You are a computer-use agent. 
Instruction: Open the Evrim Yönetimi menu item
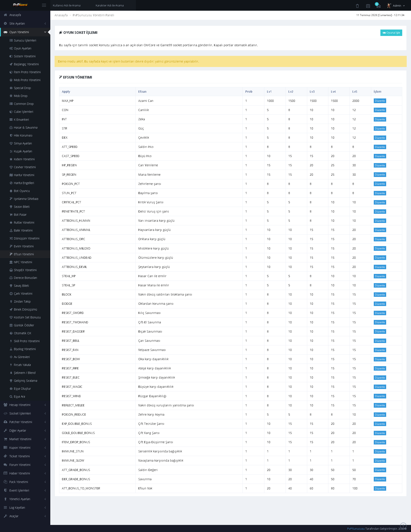(25, 246)
